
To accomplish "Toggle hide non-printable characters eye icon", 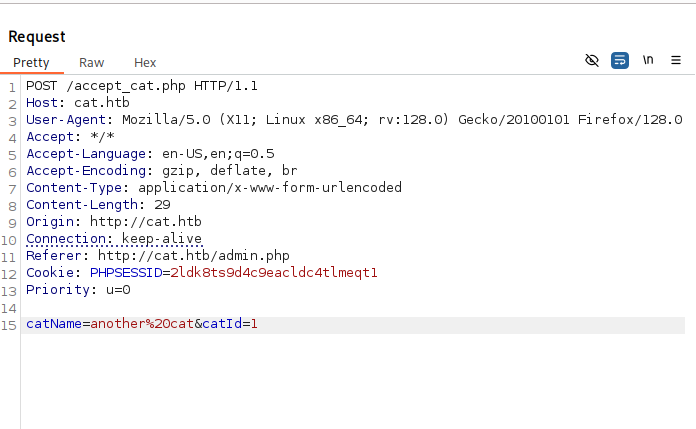I will [592, 60].
